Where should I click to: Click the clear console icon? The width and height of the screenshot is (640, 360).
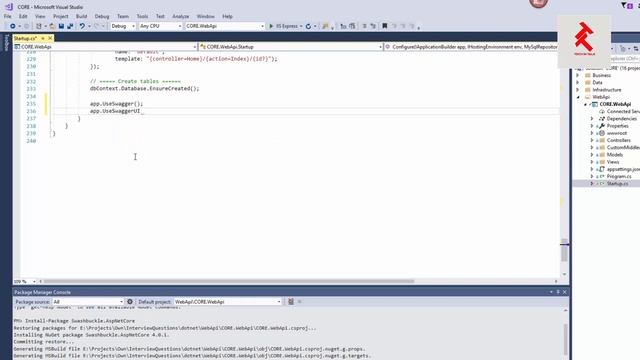[x=291, y=302]
